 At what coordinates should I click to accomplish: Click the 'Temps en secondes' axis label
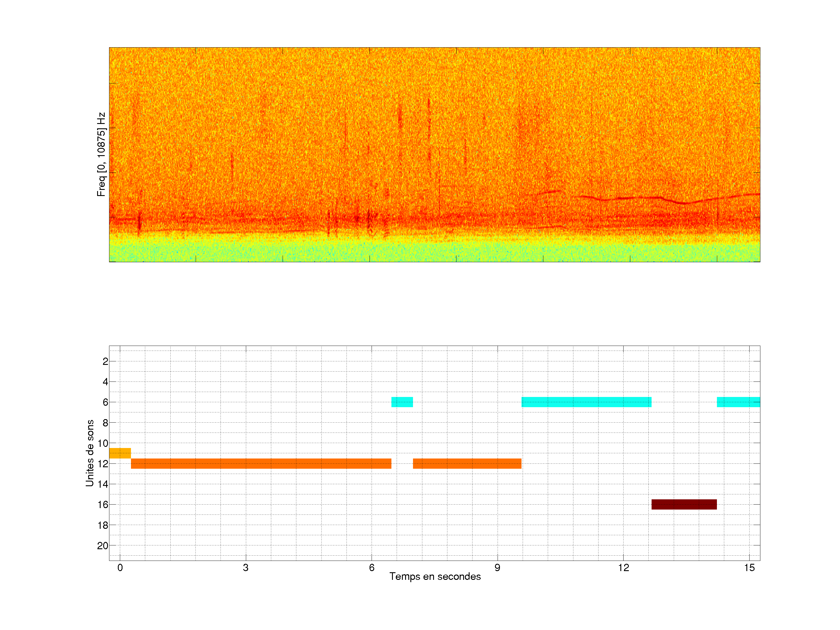(x=435, y=576)
